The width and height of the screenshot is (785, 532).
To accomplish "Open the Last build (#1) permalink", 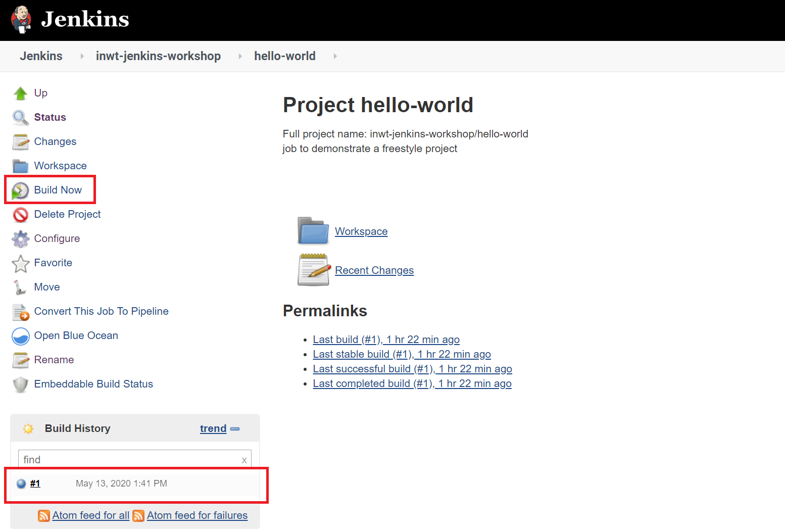I will (386, 340).
